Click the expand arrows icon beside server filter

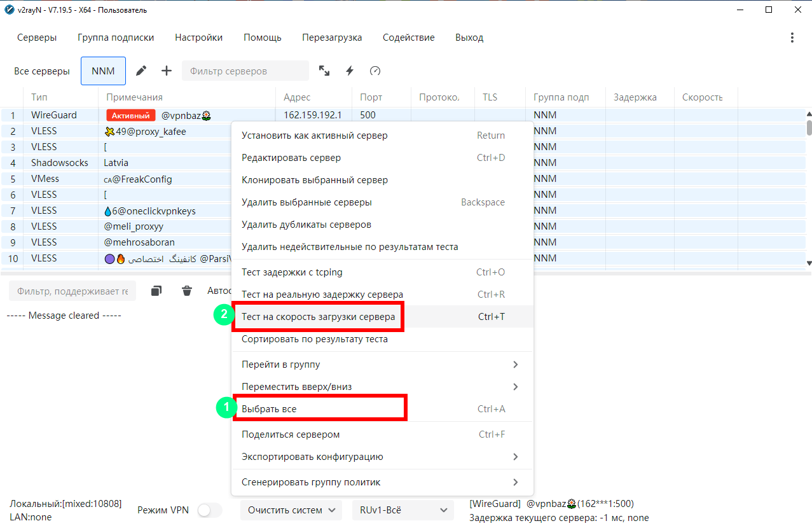click(324, 71)
